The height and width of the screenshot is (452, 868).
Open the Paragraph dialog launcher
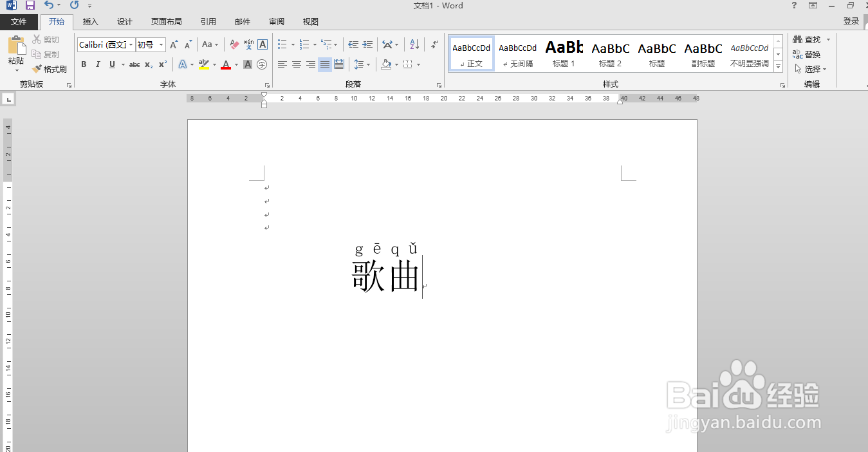pos(439,85)
